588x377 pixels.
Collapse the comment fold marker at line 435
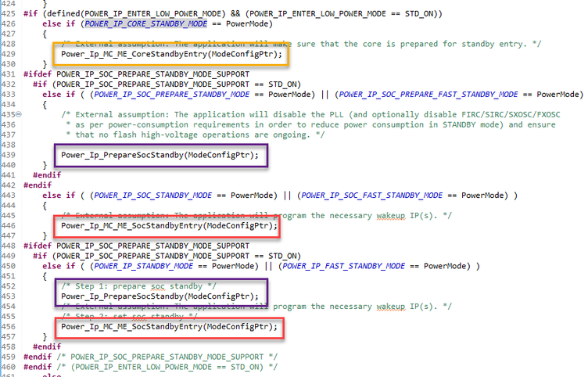click(x=19, y=114)
